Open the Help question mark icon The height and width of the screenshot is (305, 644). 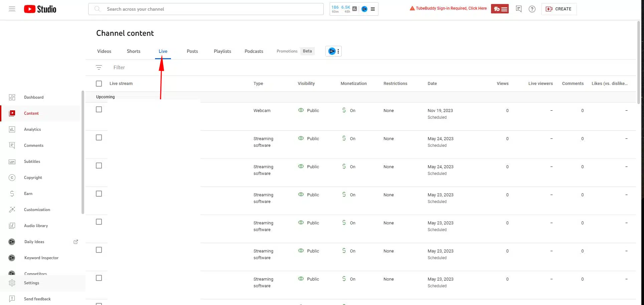click(x=532, y=9)
